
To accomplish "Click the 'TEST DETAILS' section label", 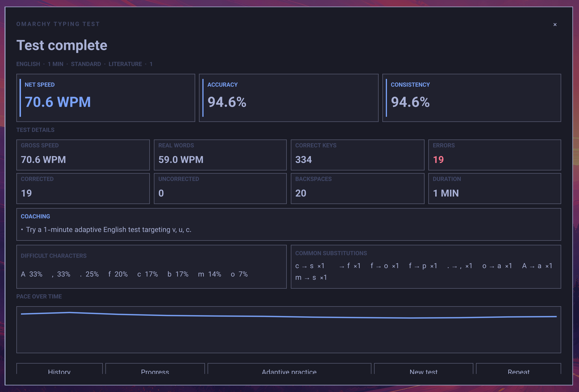I will pyautogui.click(x=35, y=130).
